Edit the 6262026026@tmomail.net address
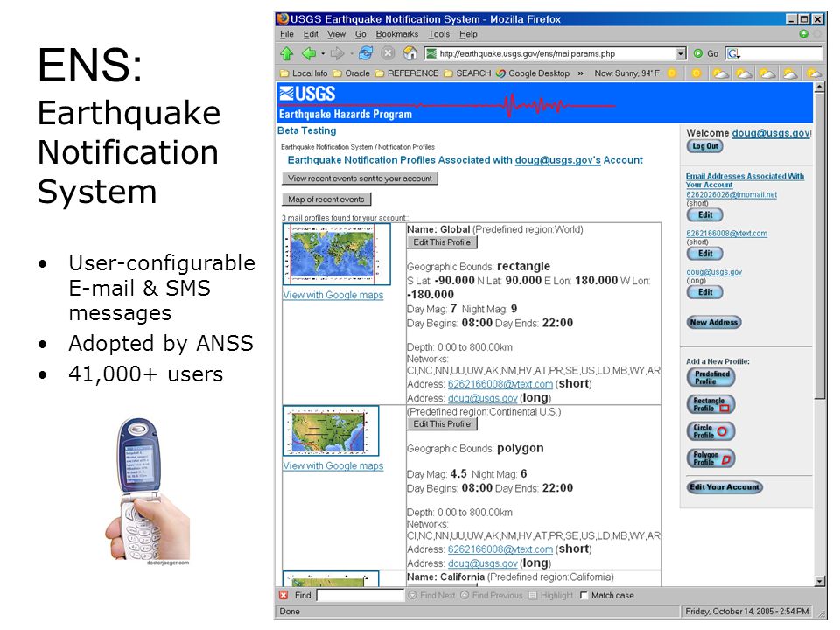The width and height of the screenshot is (840, 630). coord(705,215)
